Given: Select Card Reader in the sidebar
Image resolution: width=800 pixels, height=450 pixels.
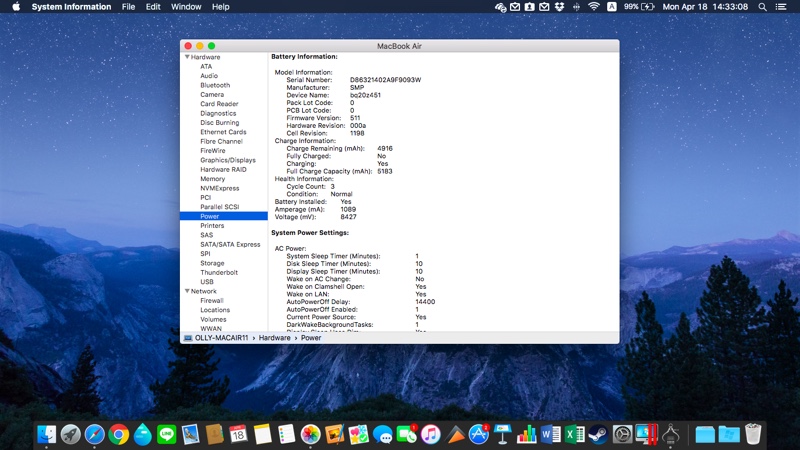Looking at the screenshot, I should [x=219, y=104].
